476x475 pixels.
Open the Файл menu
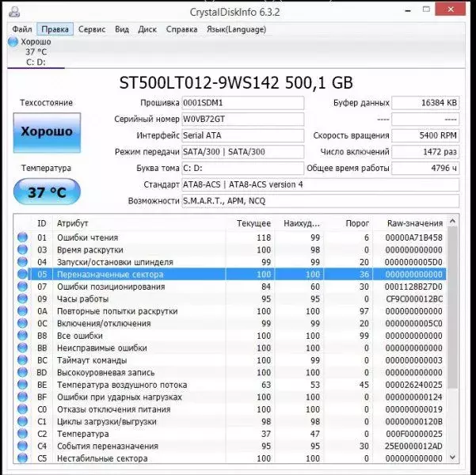pyautogui.click(x=22, y=29)
